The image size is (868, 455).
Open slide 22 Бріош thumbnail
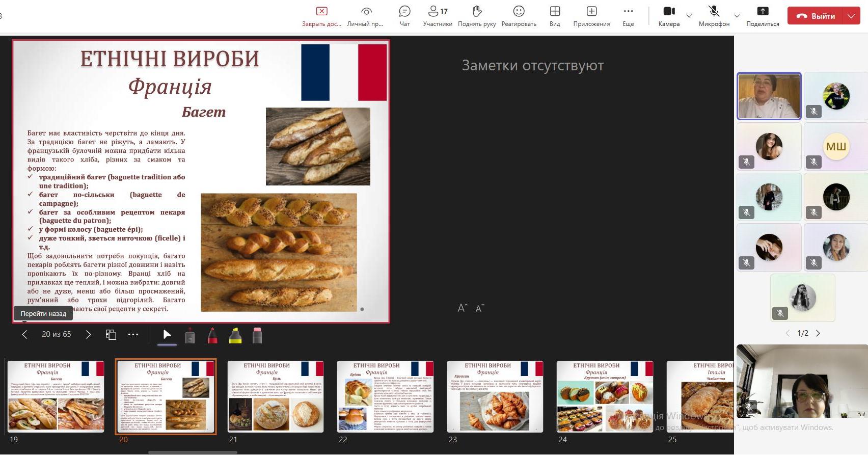click(x=385, y=396)
